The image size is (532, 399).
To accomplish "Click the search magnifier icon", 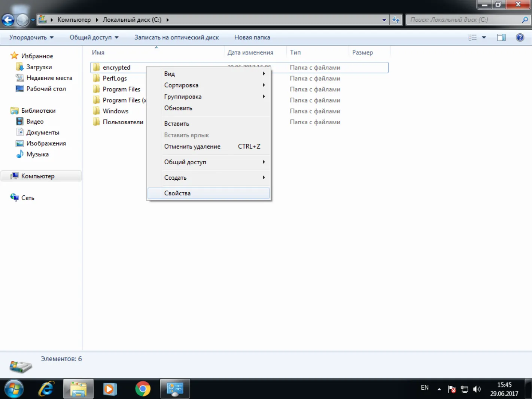I will point(525,20).
